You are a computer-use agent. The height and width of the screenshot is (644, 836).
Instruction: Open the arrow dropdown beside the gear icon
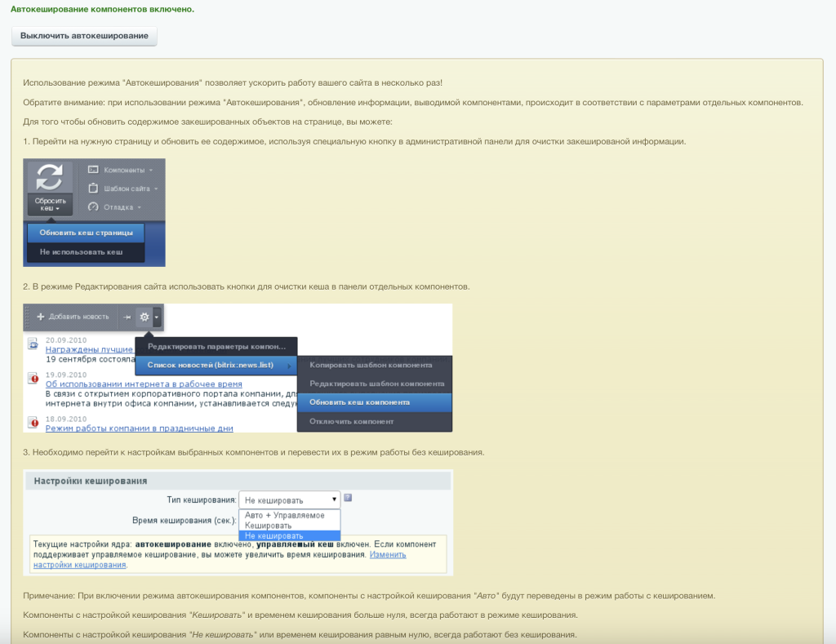point(157,318)
